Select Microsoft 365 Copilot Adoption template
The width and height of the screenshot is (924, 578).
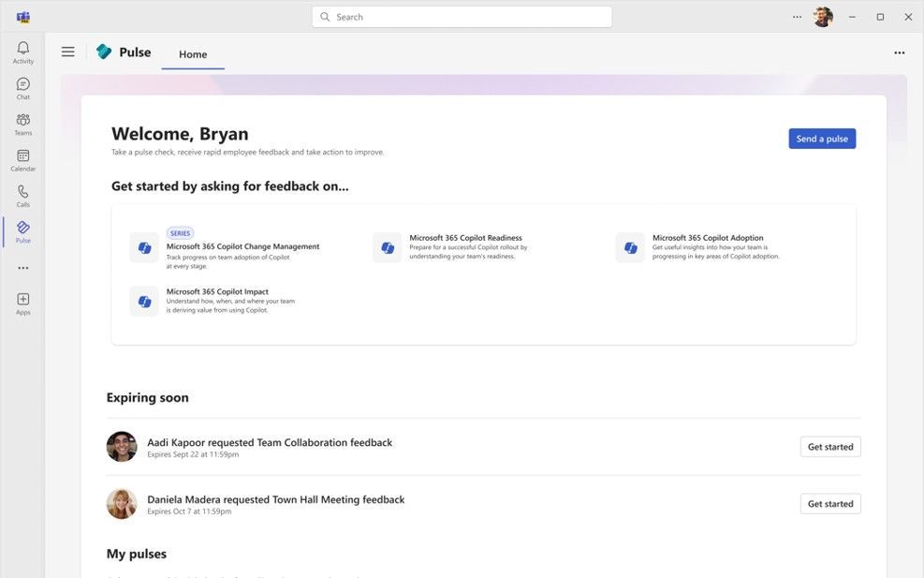(708, 238)
